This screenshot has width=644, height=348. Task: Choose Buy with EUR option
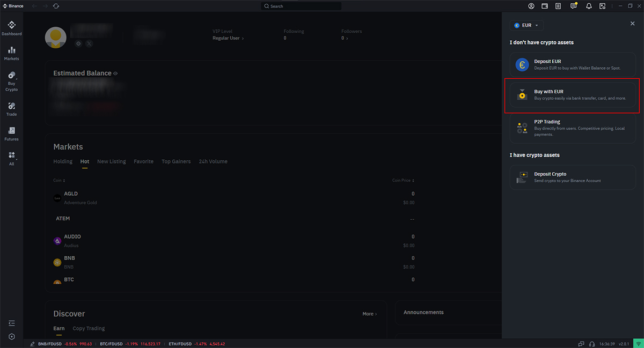click(x=573, y=95)
